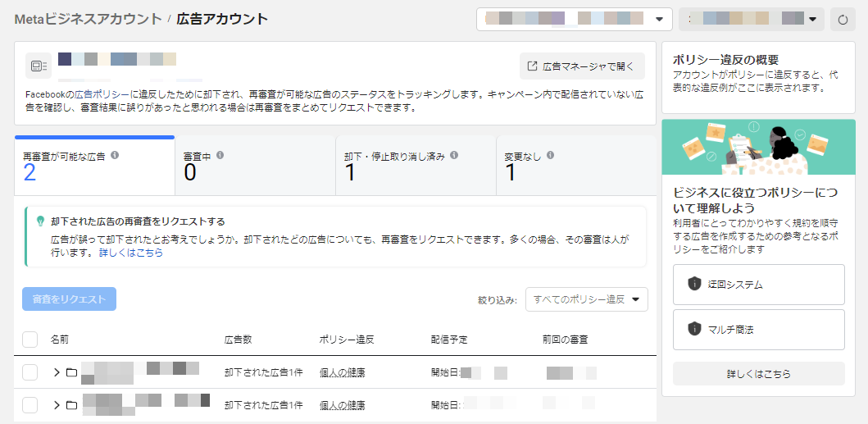Click the refresh icon at top right
The width and height of the screenshot is (868, 424).
point(843,19)
